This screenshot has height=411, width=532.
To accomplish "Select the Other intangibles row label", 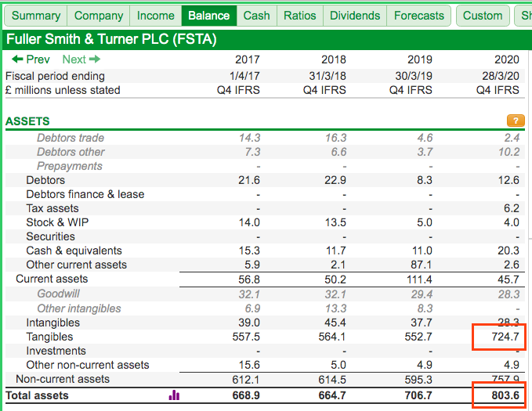I will coord(79,308).
